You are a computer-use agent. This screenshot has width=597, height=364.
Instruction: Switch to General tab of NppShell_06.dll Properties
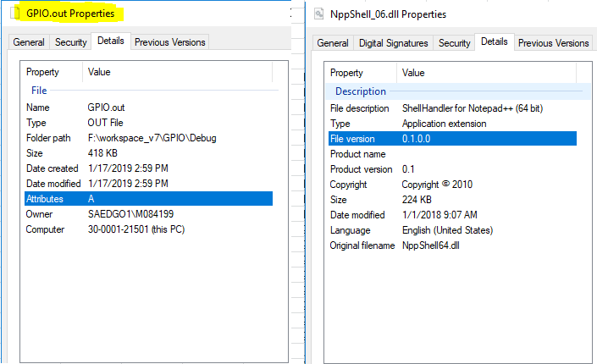coord(333,43)
